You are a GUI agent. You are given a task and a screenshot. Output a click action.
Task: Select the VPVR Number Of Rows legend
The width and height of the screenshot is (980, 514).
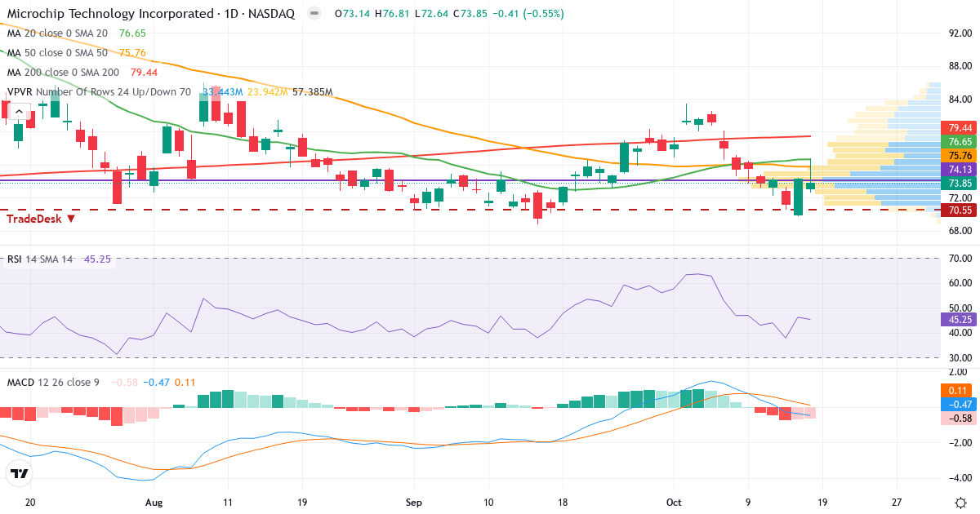(100, 91)
